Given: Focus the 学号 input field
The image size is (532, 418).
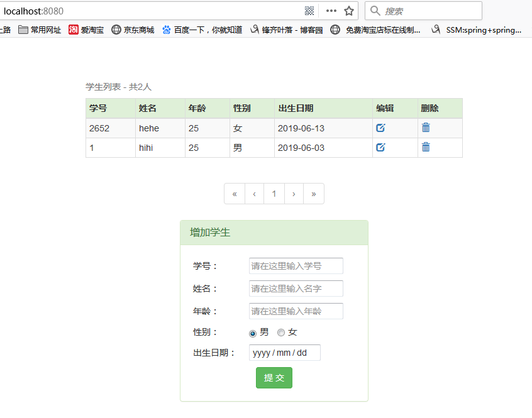Looking at the screenshot, I should pos(296,266).
